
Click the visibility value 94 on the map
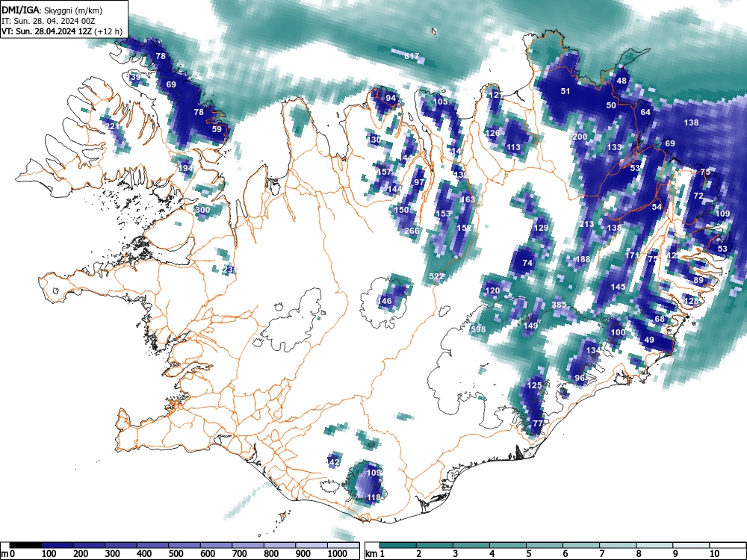[391, 98]
